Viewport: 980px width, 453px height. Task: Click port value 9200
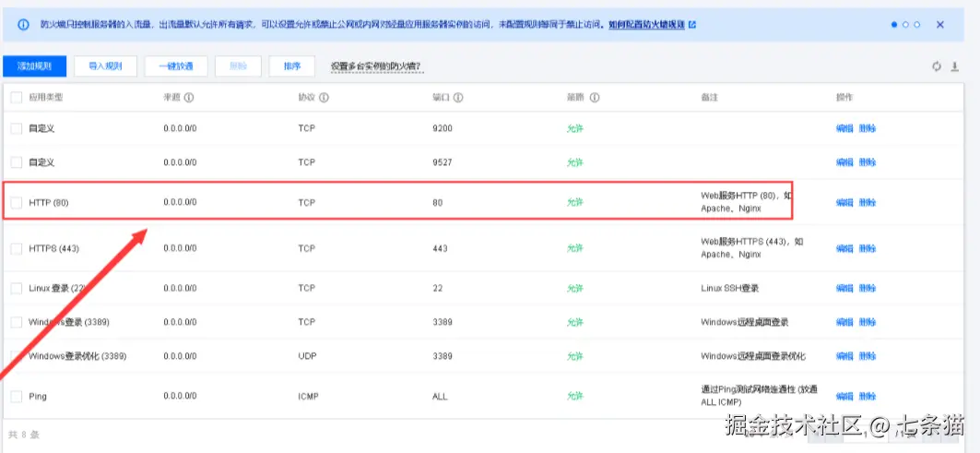(442, 128)
